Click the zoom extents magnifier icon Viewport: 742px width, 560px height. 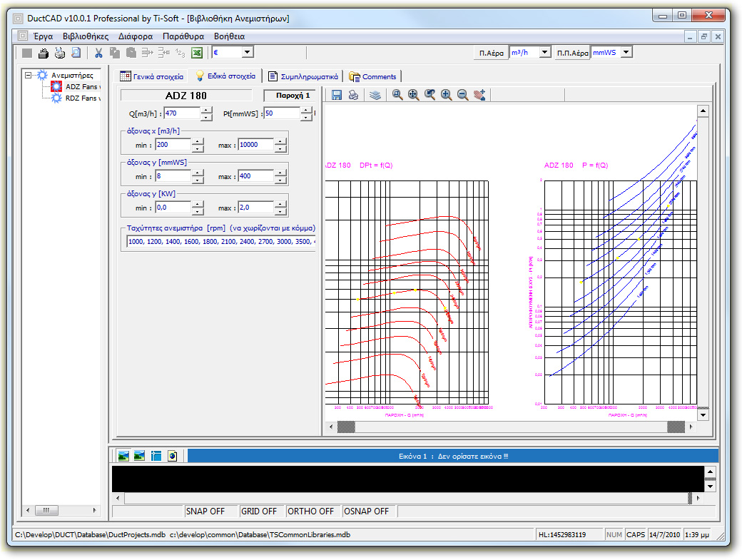414,95
